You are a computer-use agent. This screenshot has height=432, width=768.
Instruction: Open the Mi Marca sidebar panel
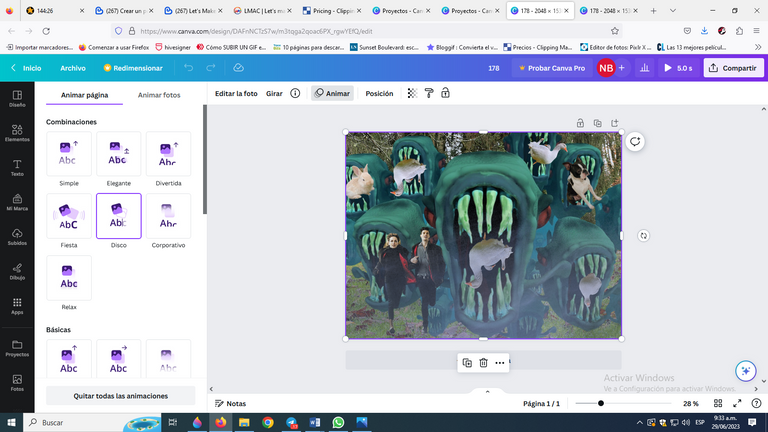(x=17, y=202)
